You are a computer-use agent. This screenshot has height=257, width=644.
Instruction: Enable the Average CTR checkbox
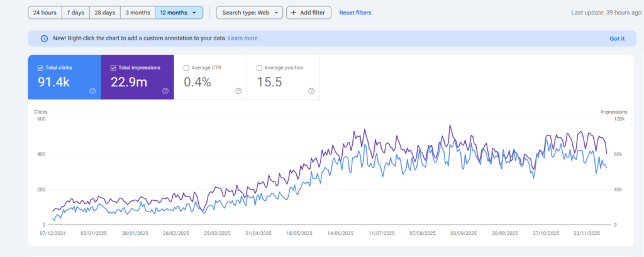tap(186, 67)
